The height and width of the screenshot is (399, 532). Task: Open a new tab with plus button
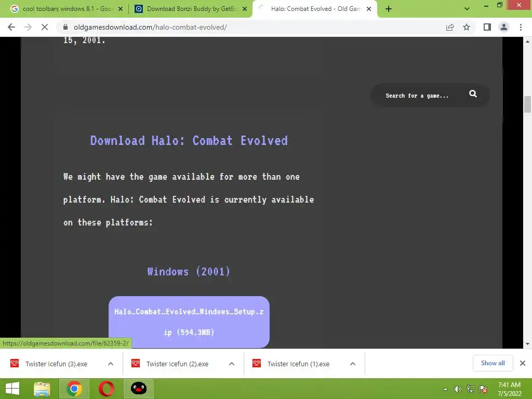pyautogui.click(x=389, y=9)
